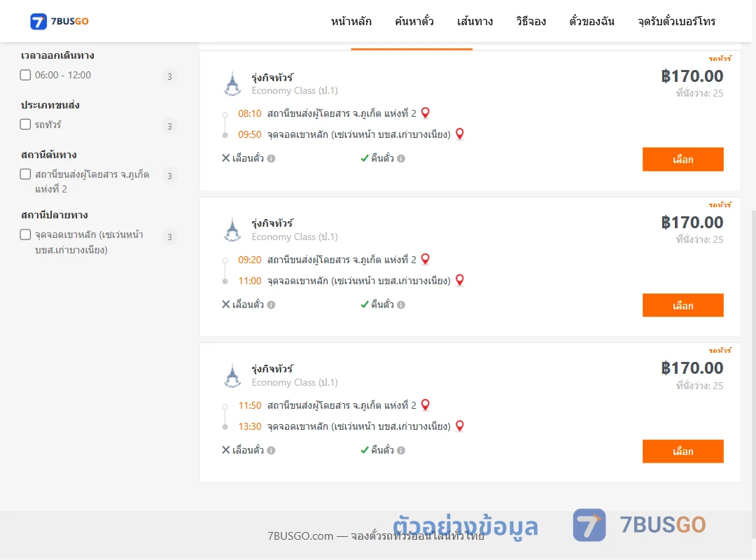Click the 08:10 departure time
The image size is (756, 560).
pos(250,113)
